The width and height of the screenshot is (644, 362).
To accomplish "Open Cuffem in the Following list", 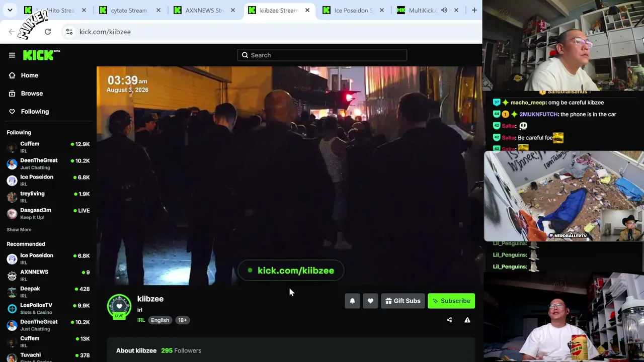I will [x=48, y=147].
